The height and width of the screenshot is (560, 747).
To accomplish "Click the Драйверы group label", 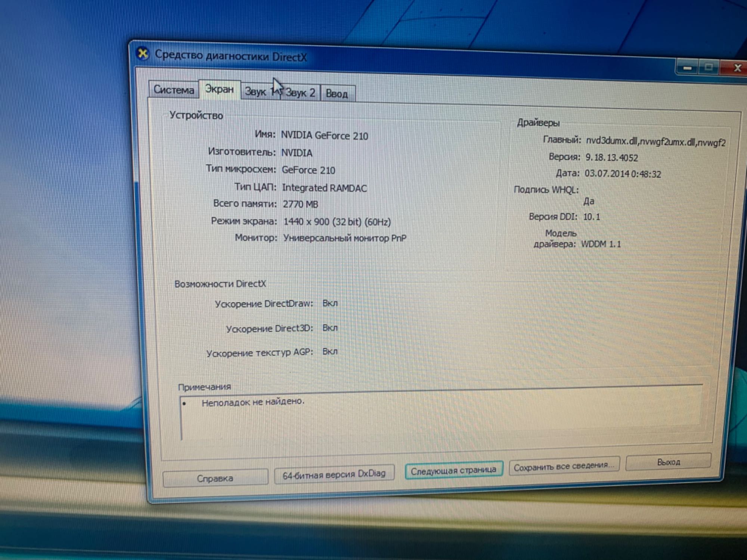I will pyautogui.click(x=538, y=123).
